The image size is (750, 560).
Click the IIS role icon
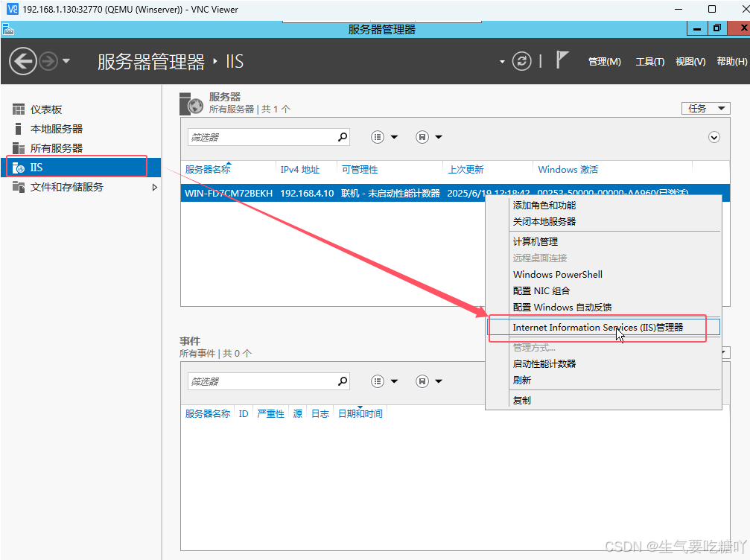(18, 168)
